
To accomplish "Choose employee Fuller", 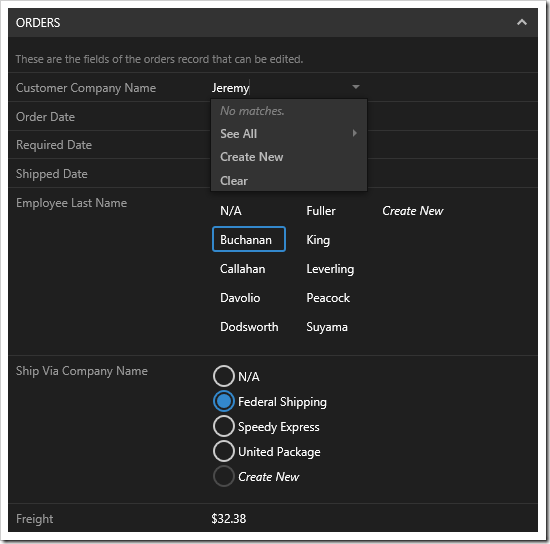I will tap(321, 211).
